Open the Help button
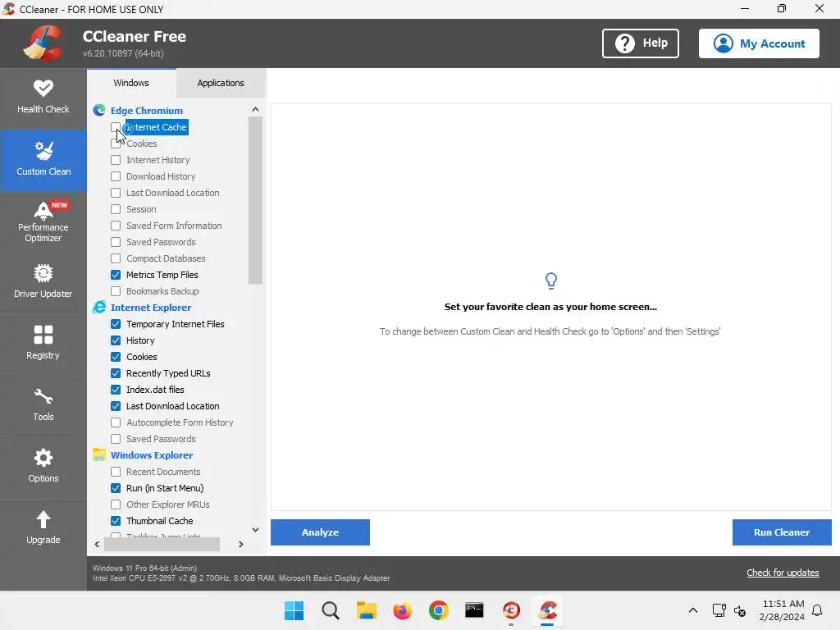 coord(640,43)
